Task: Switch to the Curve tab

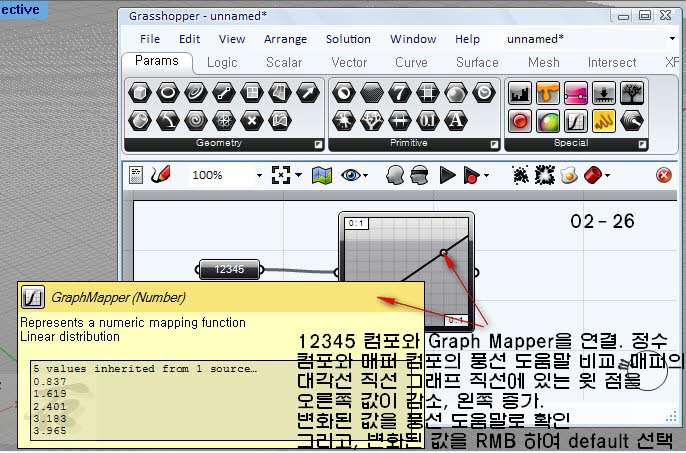Action: [411, 63]
